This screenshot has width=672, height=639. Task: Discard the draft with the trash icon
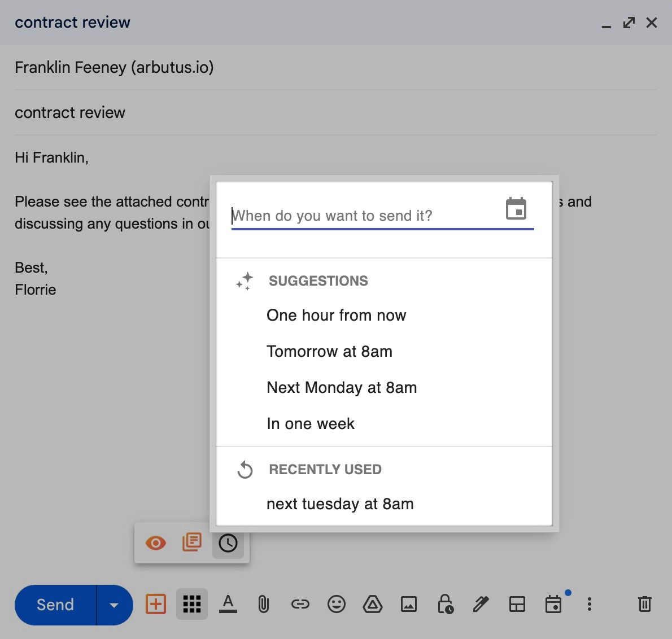[644, 604]
